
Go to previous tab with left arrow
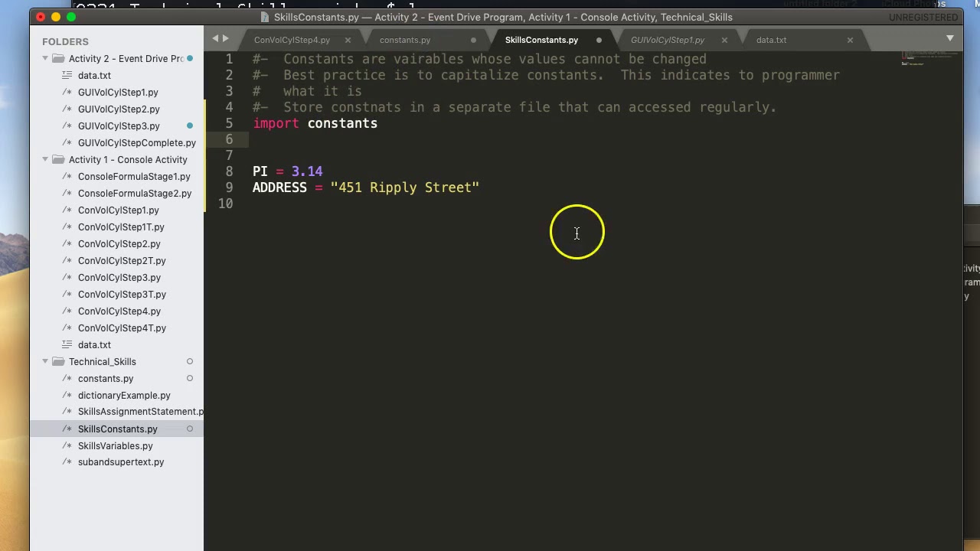pos(215,39)
